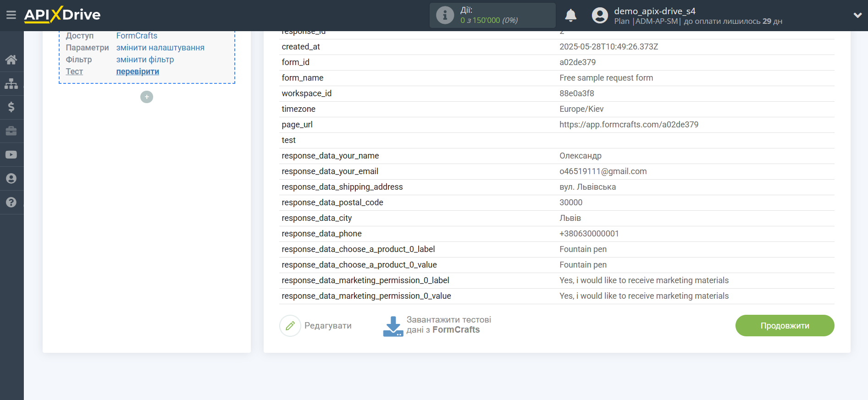Click 'змінити налаштування' link

(x=160, y=48)
